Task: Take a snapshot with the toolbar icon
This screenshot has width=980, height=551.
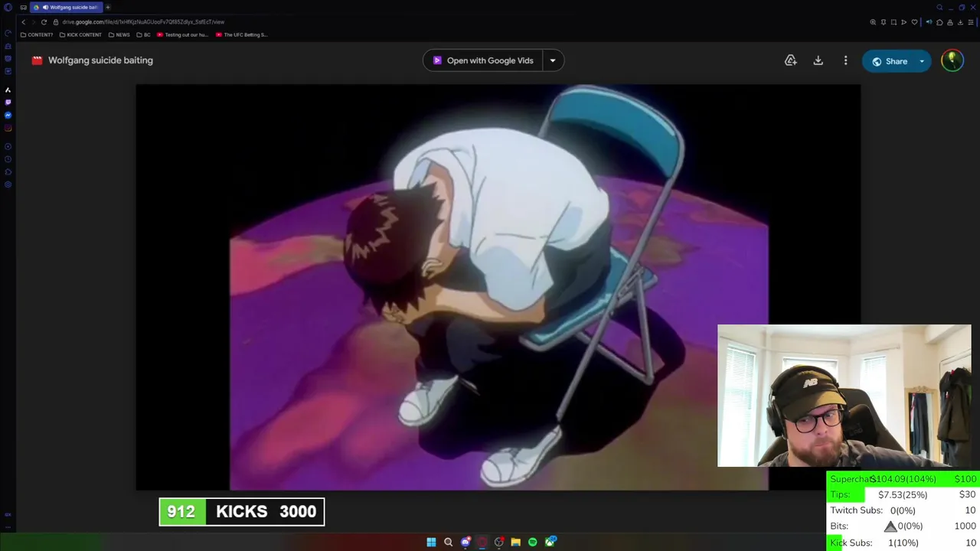Action: coord(893,22)
